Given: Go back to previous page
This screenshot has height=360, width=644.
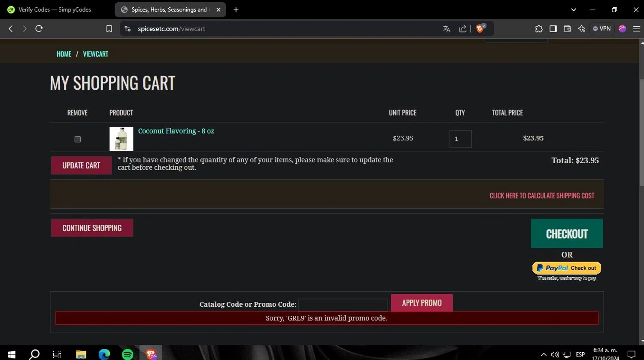Looking at the screenshot, I should 11,29.
